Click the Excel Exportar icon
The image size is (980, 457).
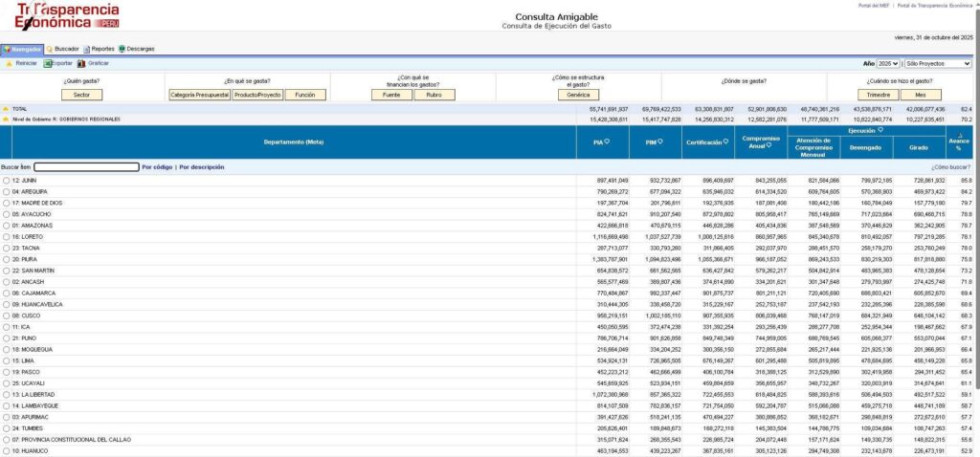pos(48,64)
